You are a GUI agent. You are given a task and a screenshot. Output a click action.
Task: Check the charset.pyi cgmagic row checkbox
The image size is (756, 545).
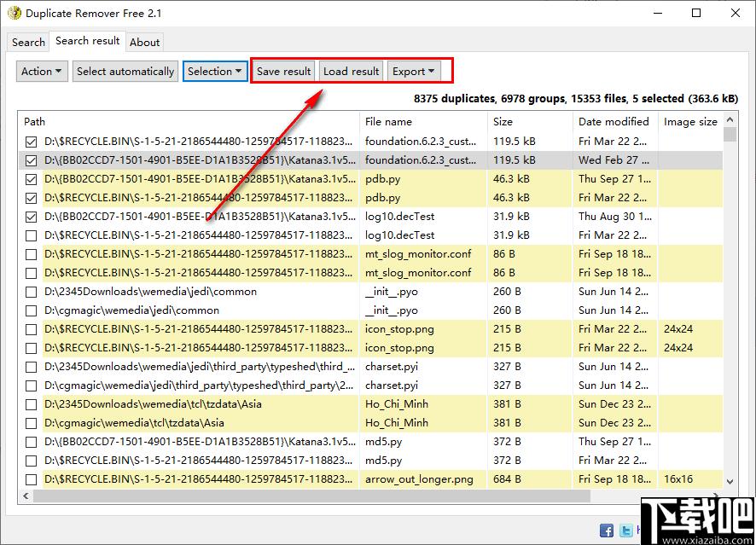pyautogui.click(x=32, y=386)
